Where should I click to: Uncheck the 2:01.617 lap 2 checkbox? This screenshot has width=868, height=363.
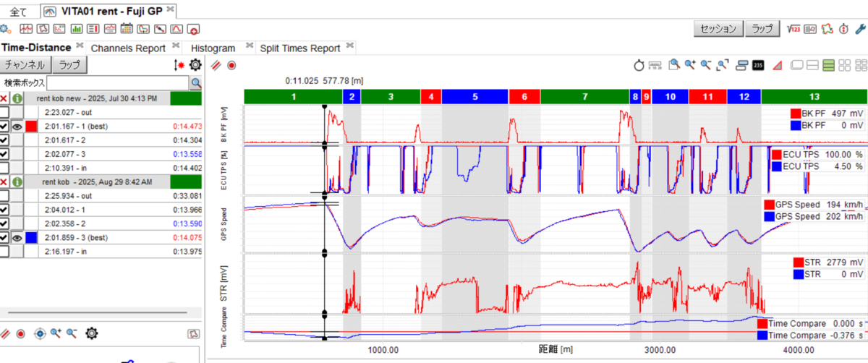[x=5, y=140]
